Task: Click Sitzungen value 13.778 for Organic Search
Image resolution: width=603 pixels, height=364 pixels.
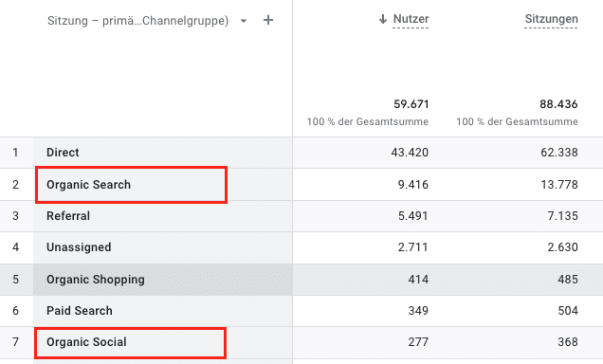Action: tap(559, 185)
